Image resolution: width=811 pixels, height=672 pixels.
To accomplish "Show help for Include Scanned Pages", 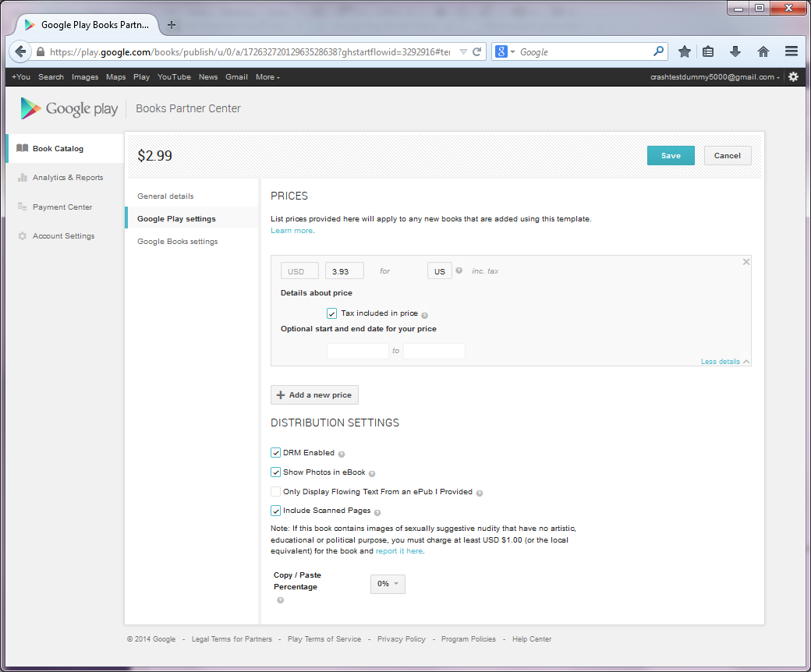I will point(377,513).
